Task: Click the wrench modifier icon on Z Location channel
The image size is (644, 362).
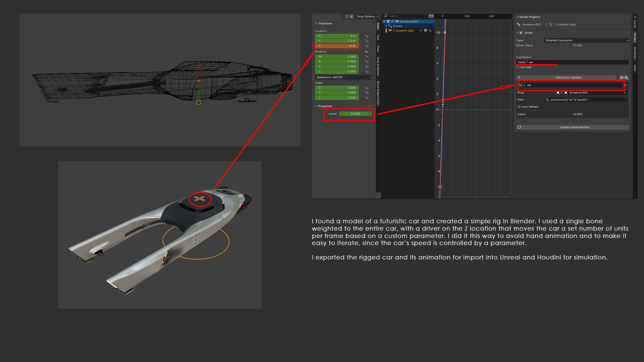Action: pos(421,31)
